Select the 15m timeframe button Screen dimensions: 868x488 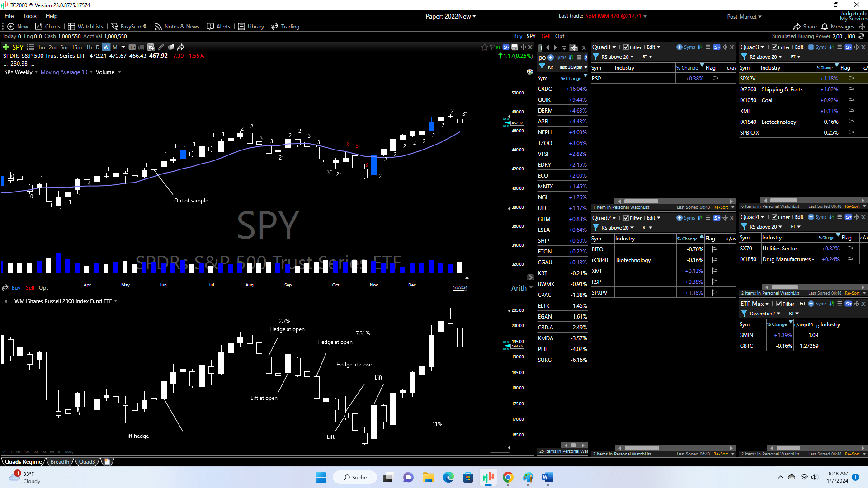[77, 47]
